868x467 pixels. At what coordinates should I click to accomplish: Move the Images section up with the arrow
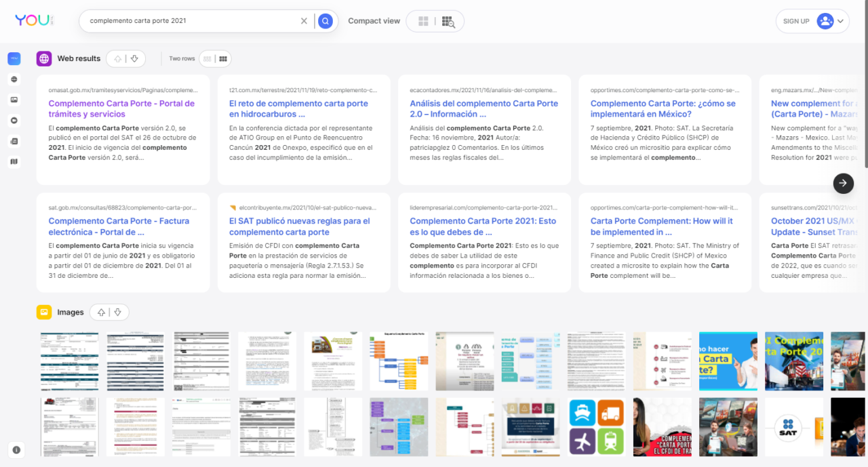101,312
